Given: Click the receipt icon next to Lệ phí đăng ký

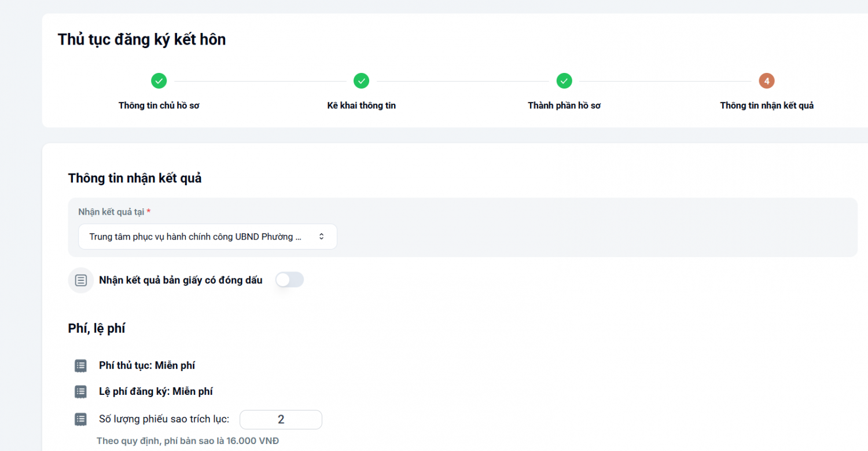Looking at the screenshot, I should pyautogui.click(x=80, y=392).
